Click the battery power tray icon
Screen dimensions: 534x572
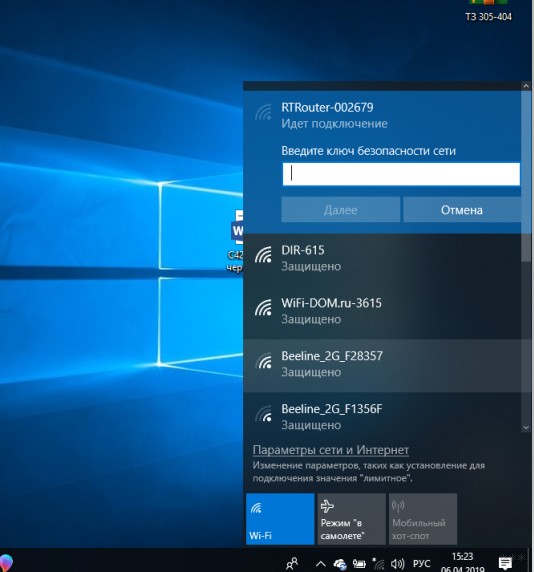click(x=359, y=564)
